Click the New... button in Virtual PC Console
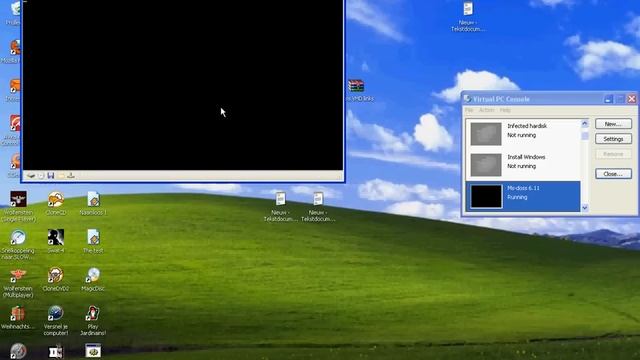Image resolution: width=640 pixels, height=360 pixels. pyautogui.click(x=613, y=124)
